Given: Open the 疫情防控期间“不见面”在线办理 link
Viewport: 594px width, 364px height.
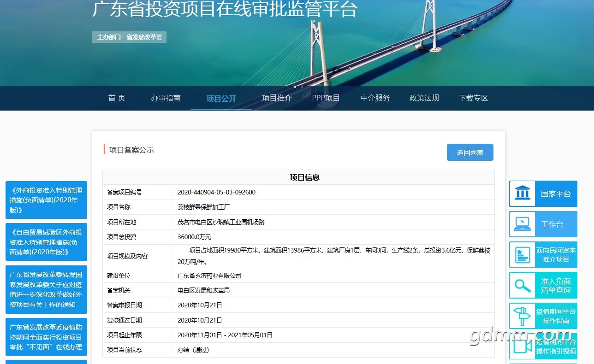Looking at the screenshot, I should [46, 337].
